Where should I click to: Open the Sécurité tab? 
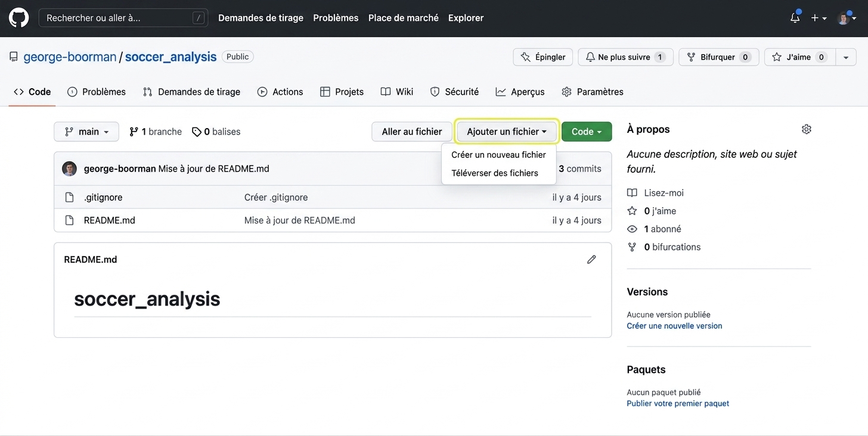[x=454, y=92]
